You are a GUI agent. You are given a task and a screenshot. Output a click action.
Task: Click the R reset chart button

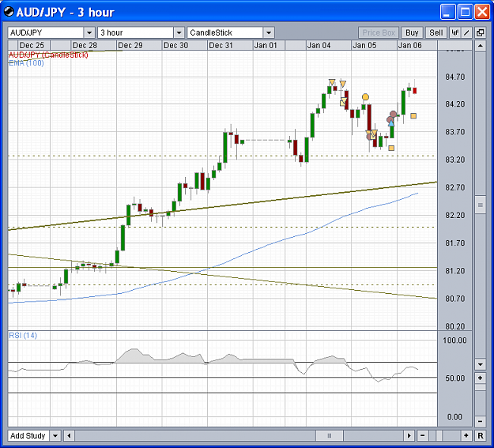tap(480, 436)
